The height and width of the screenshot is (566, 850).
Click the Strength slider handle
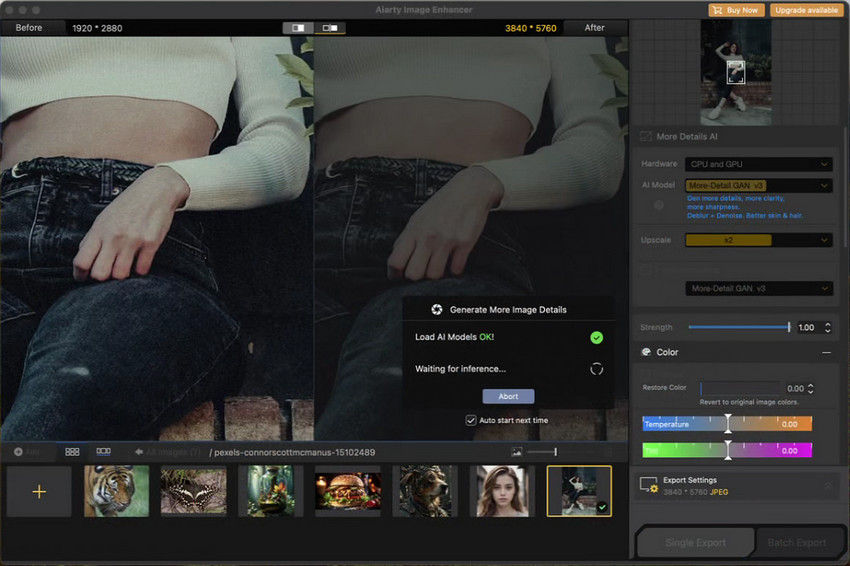click(x=789, y=327)
